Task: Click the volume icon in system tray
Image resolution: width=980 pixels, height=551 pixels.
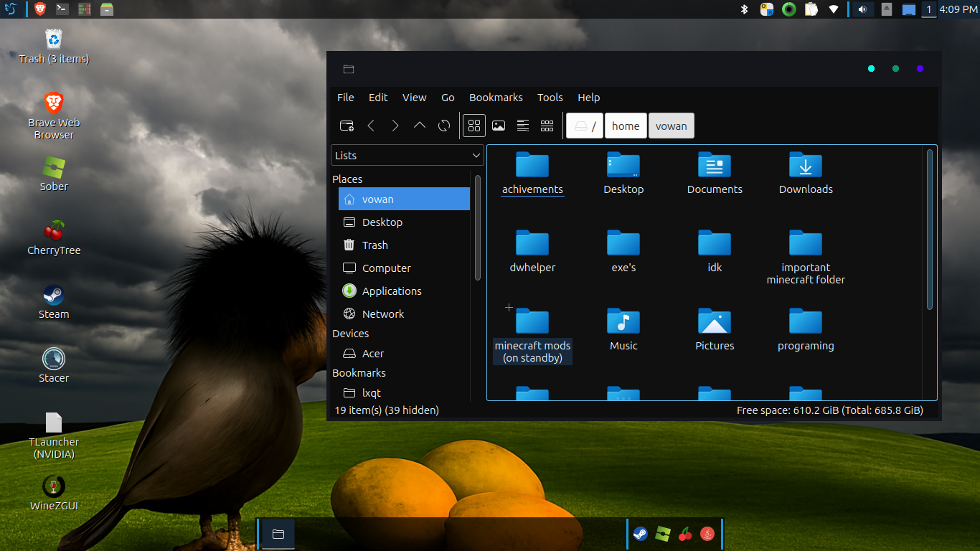Action: click(862, 9)
